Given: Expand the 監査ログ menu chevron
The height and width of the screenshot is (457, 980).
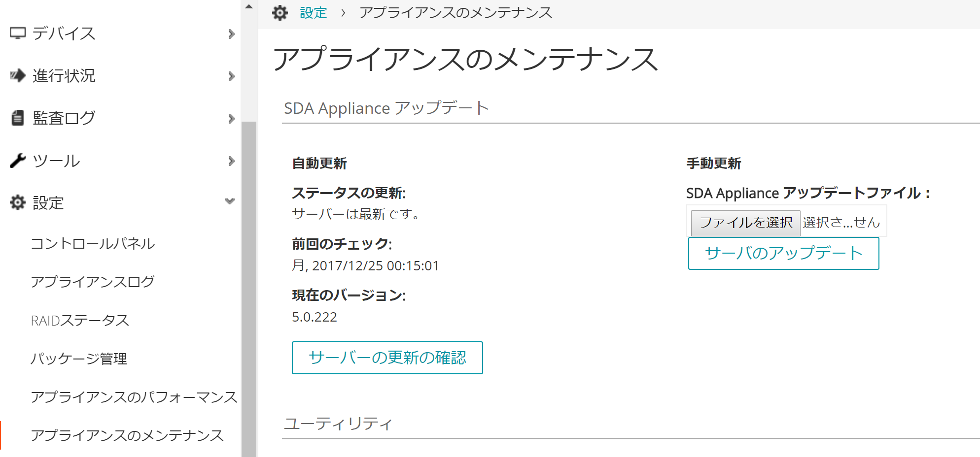Looking at the screenshot, I should coord(231,118).
